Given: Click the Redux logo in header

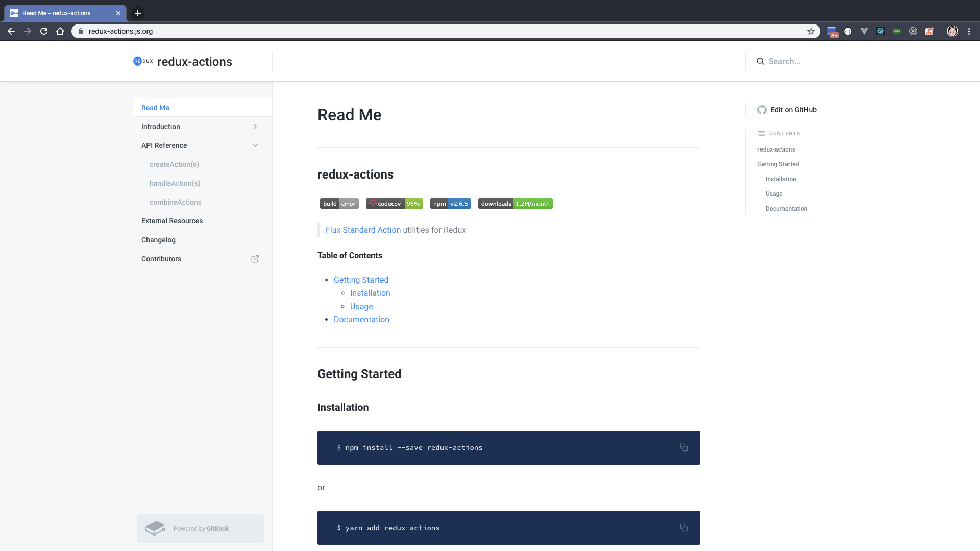Looking at the screenshot, I should 143,61.
